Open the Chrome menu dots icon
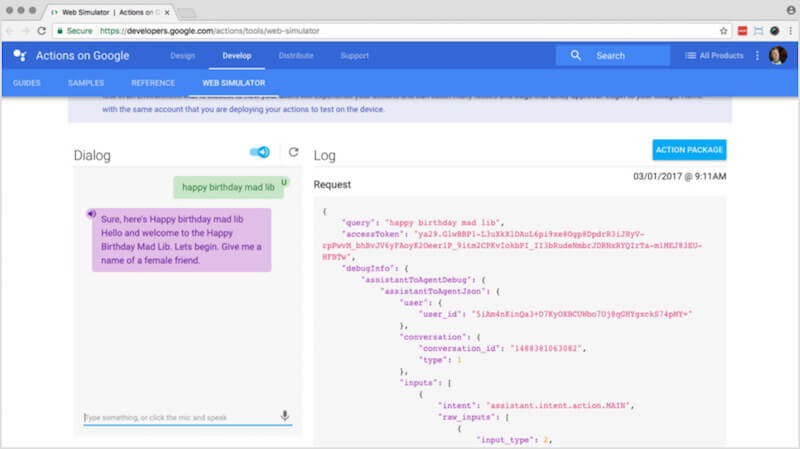 point(790,31)
